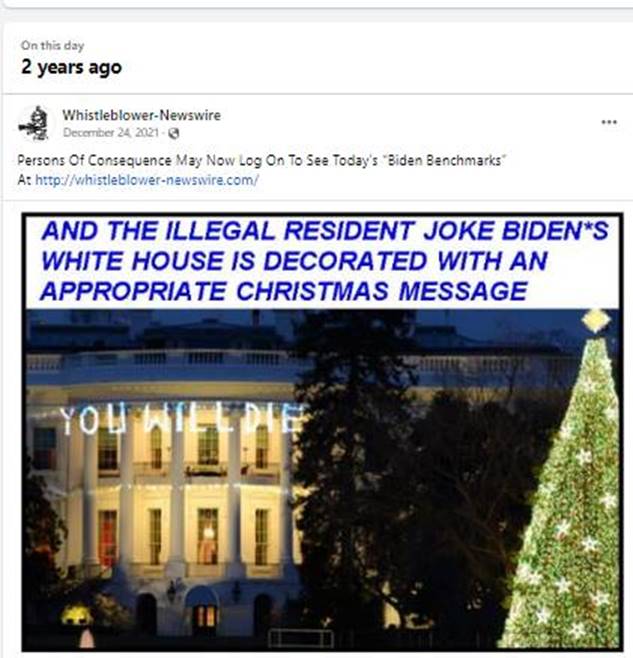Click the "Biden Benchmarks" phrase in the post
The height and width of the screenshot is (658, 633).
[x=446, y=160]
